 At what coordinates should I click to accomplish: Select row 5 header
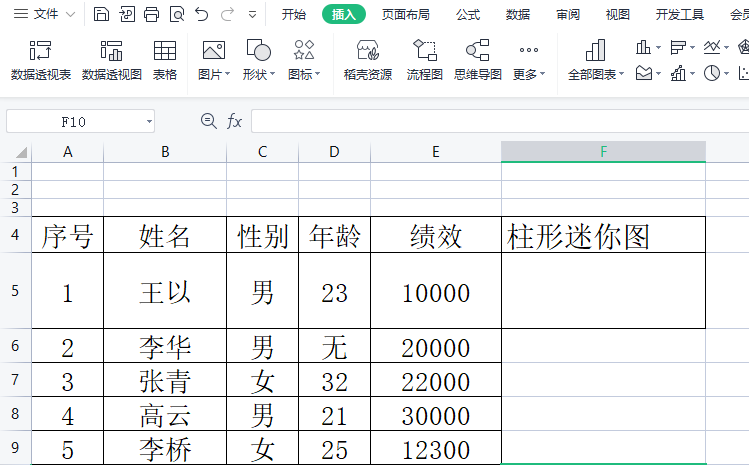[15, 291]
